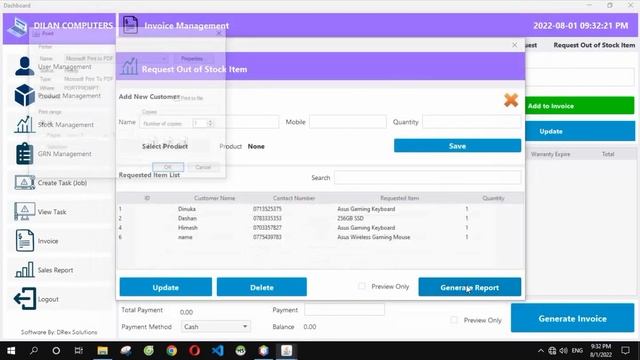Open GRN Management clipboard icon
The width and height of the screenshot is (640, 360).
click(x=24, y=153)
